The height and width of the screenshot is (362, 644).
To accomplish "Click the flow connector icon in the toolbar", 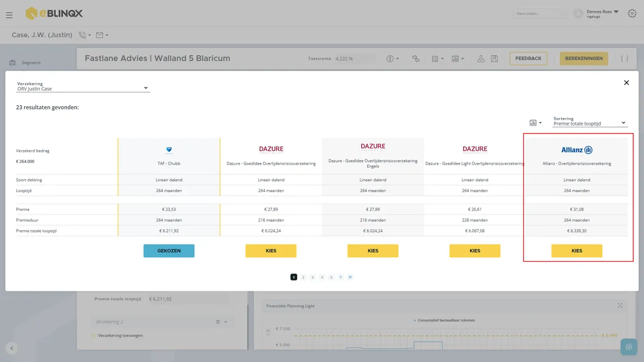I will coord(416,58).
